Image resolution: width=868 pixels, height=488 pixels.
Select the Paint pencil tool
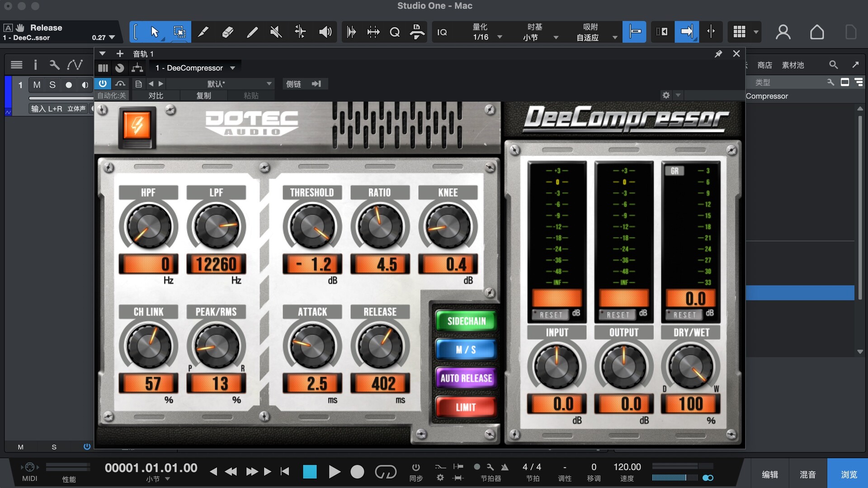(252, 32)
